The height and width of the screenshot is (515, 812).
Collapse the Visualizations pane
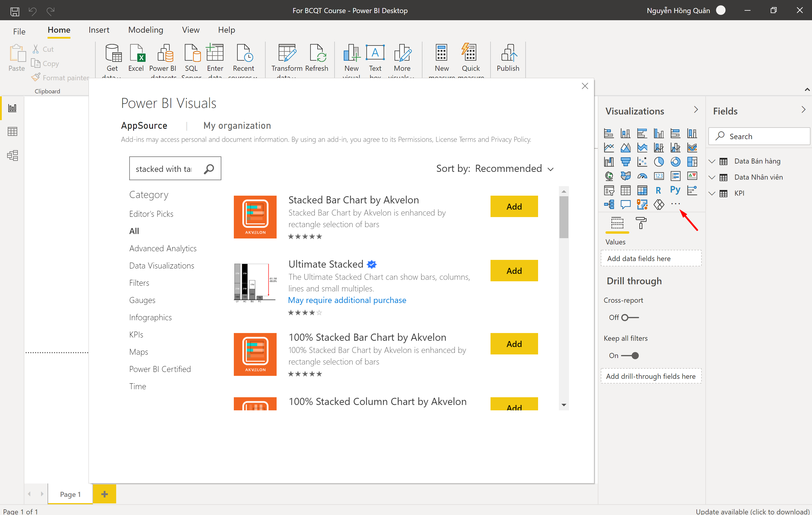pyautogui.click(x=696, y=110)
